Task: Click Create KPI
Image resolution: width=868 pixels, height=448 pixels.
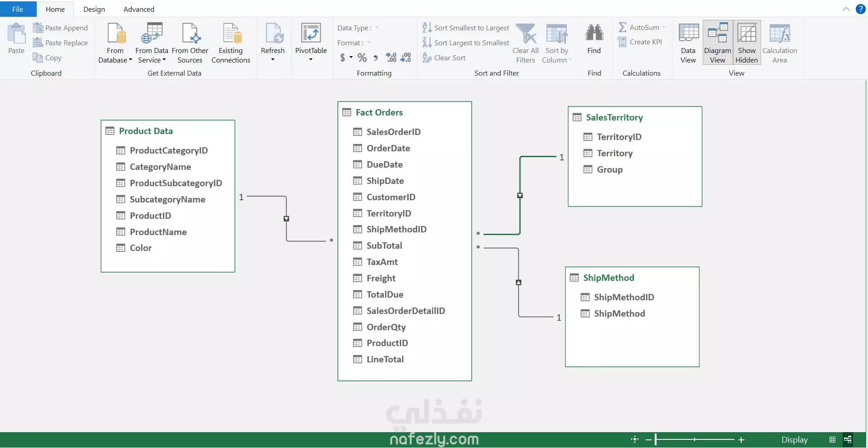Action: pyautogui.click(x=640, y=42)
